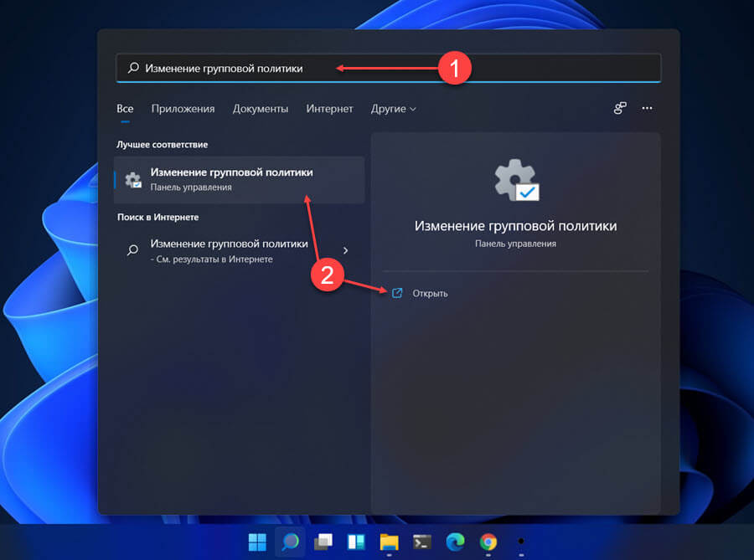Click the gear icon in the best match row

tap(133, 180)
